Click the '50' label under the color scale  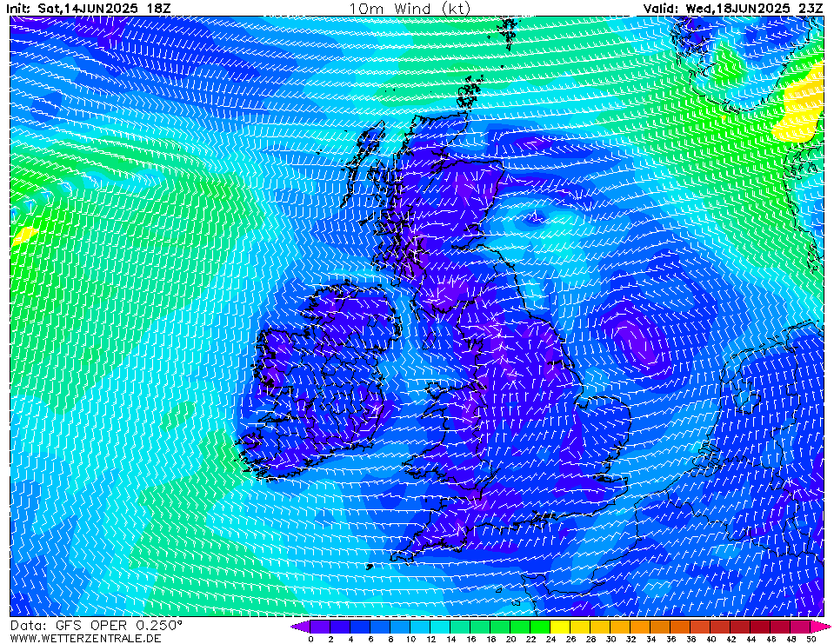(x=811, y=639)
